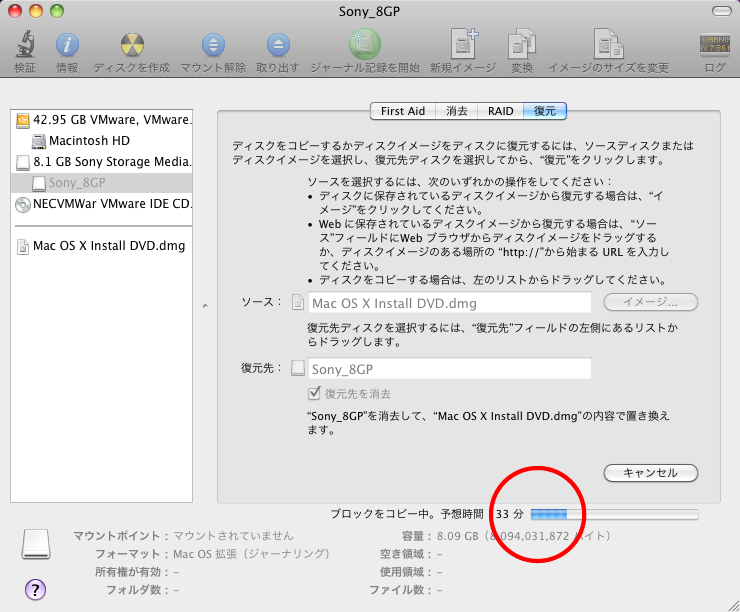
Task: Click the purple Help question mark button
Action: [35, 589]
